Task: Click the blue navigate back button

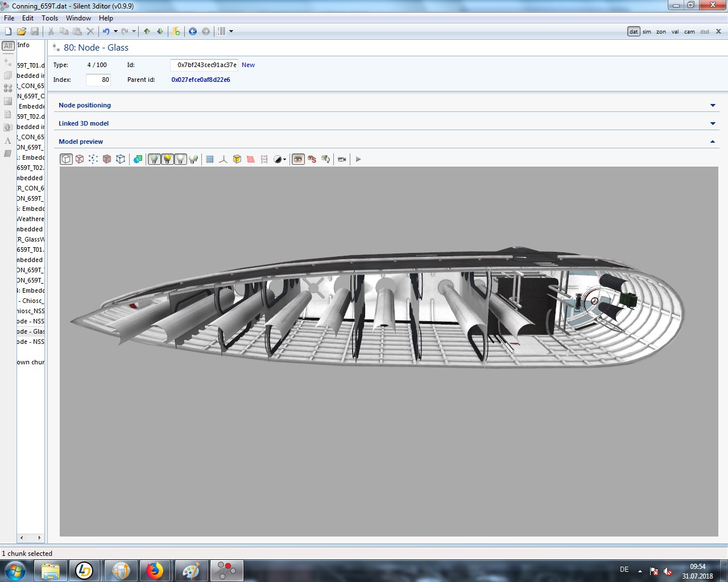Action: click(193, 31)
